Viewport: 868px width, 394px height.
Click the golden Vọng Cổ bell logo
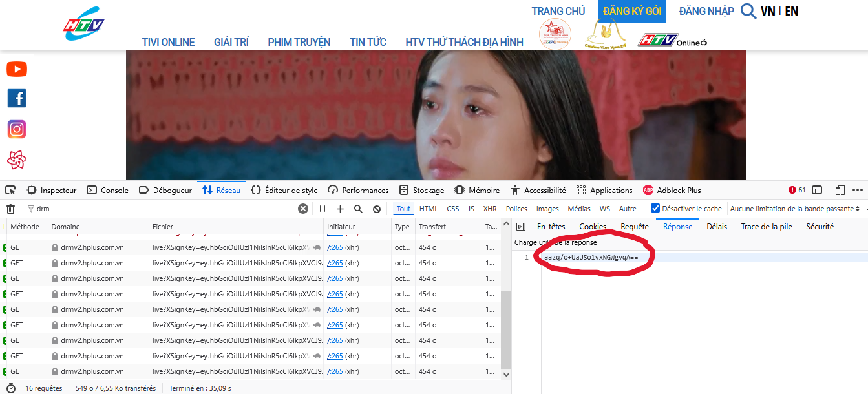(605, 34)
